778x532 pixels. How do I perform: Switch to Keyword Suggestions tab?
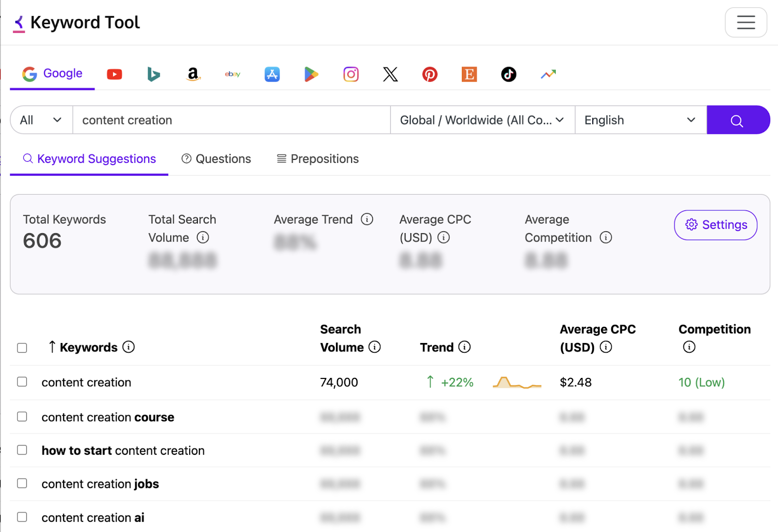[x=89, y=159]
